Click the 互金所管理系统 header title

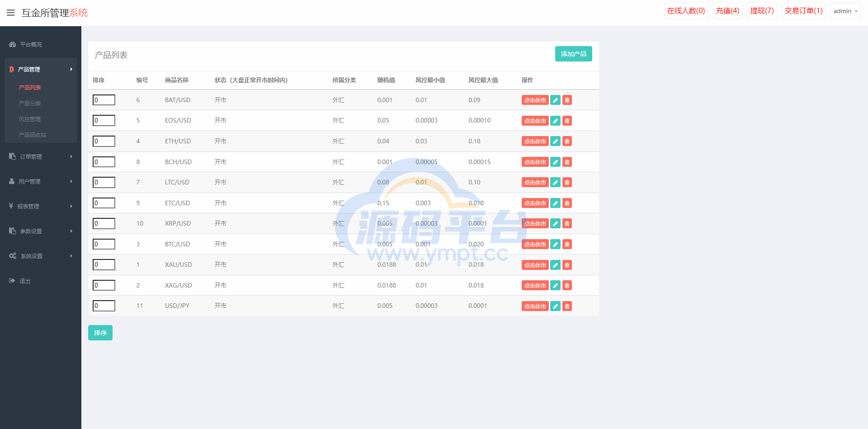(55, 13)
